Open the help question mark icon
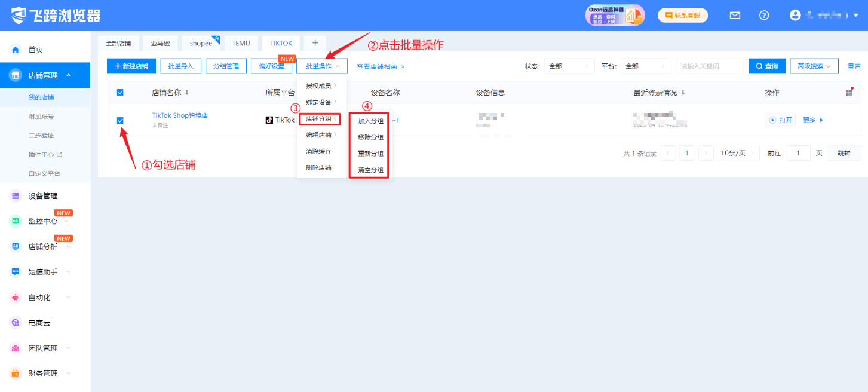Image resolution: width=868 pixels, height=392 pixels. coord(764,16)
